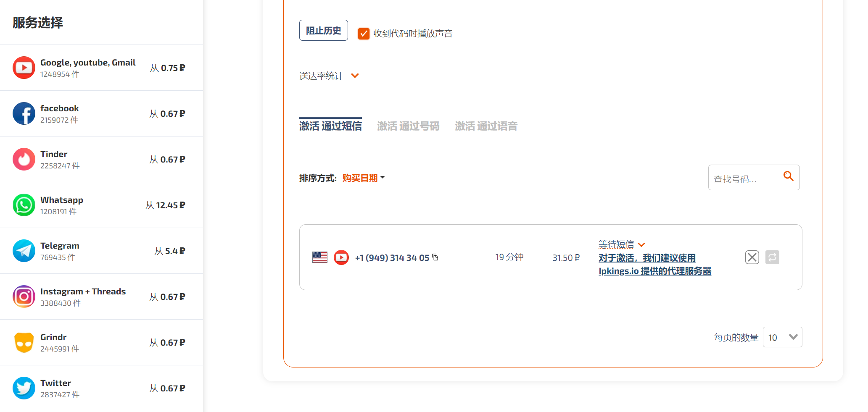Image resolution: width=868 pixels, height=412 pixels.
Task: Click the repeat SMS refresh icon
Action: (772, 257)
